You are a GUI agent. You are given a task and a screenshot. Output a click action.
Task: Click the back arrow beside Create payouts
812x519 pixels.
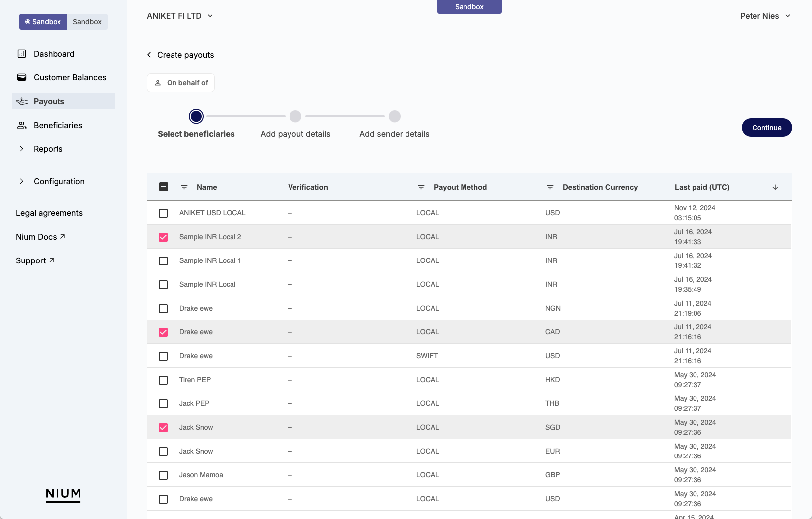pos(149,55)
